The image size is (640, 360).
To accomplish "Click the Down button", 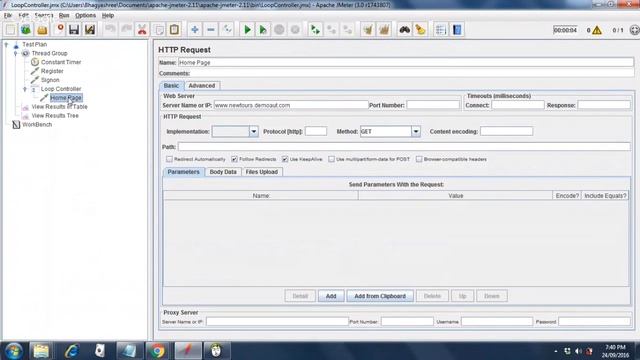I will pos(492,296).
